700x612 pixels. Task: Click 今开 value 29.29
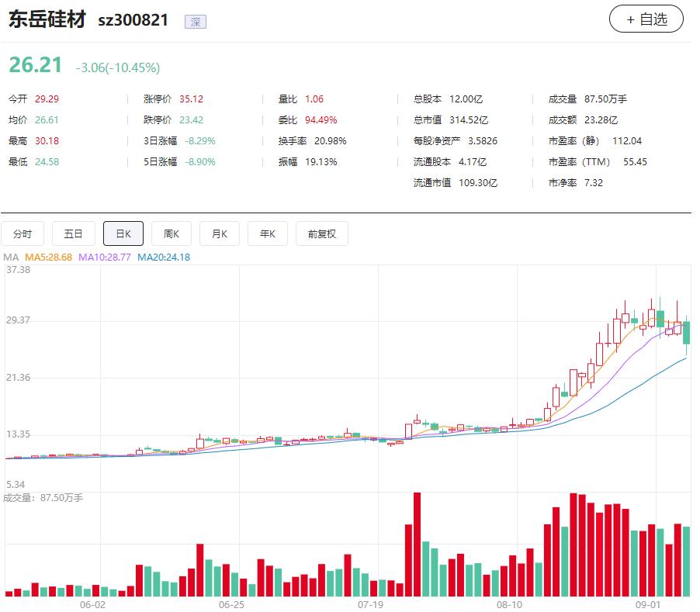point(47,99)
